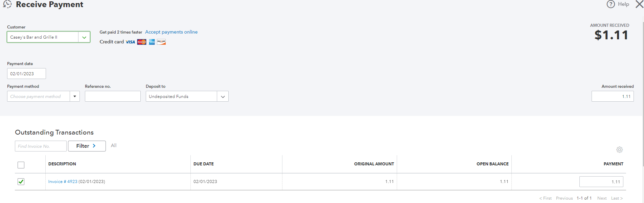This screenshot has width=644, height=203.
Task: Click the Mastercard logo icon
Action: tap(142, 42)
